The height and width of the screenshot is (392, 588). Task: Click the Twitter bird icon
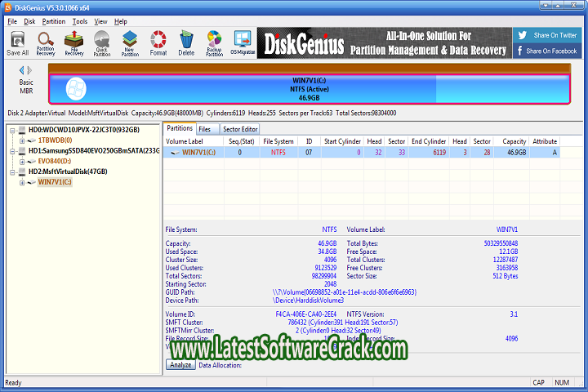(x=523, y=35)
